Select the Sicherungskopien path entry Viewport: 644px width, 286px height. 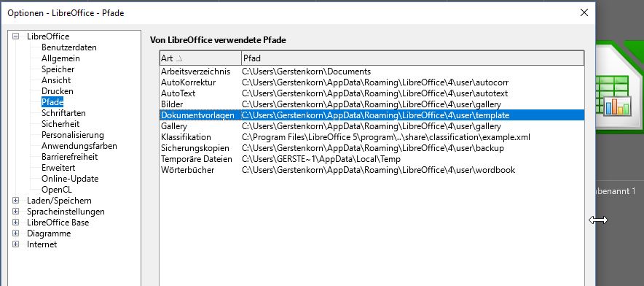pos(372,148)
